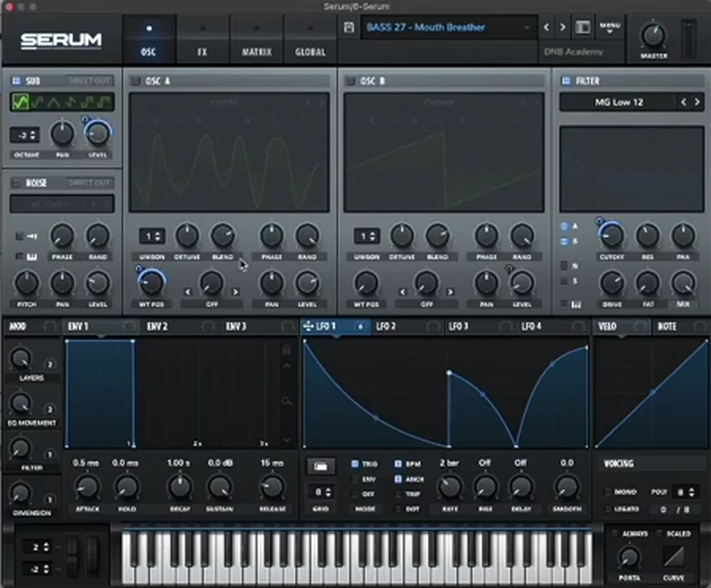
Task: Click the SUB octave stepper
Action: point(25,135)
